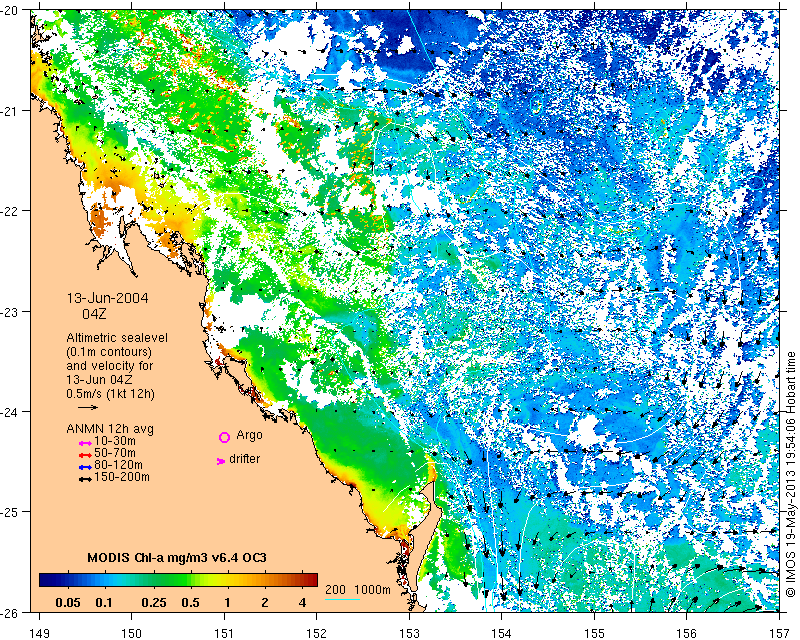Click the longitude axis label 157
This screenshot has width=800, height=640.
click(780, 633)
